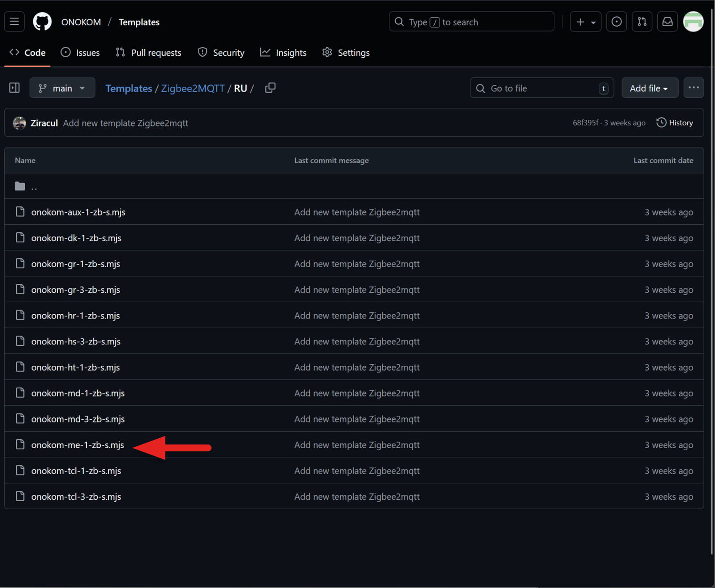Navigate to parent directory row

click(34, 187)
